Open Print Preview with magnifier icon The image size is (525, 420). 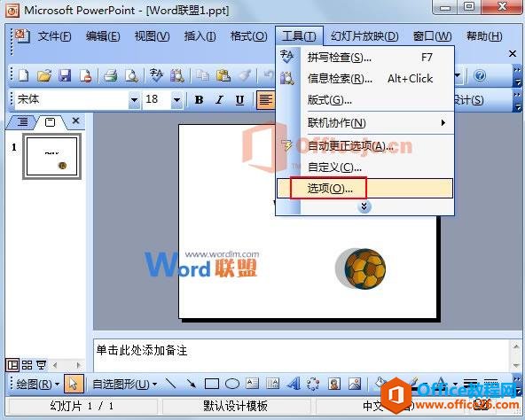click(131, 75)
